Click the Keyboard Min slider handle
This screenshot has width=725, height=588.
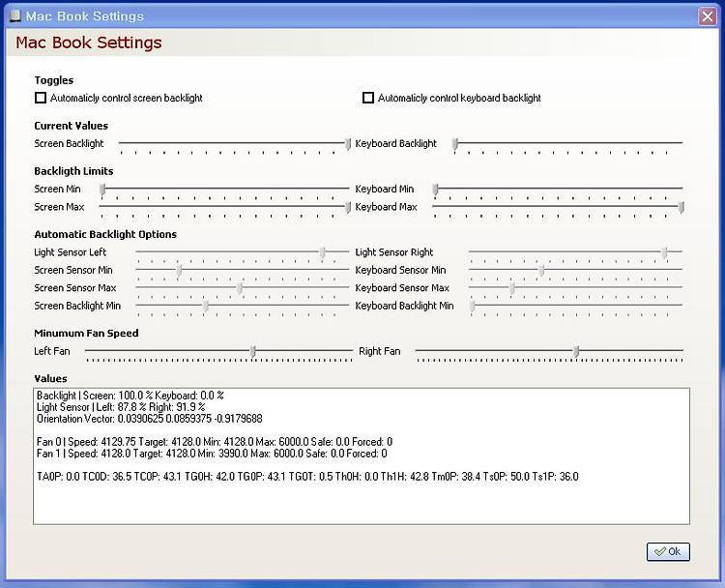point(436,190)
